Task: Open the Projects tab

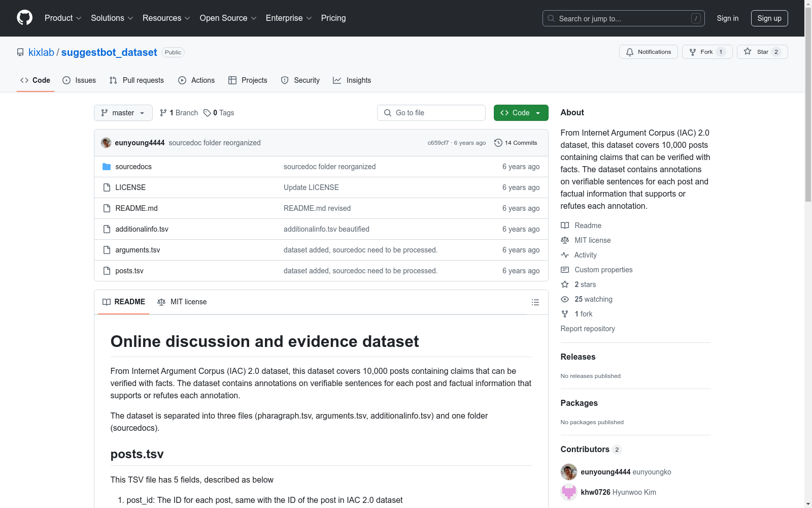Action: click(x=248, y=80)
